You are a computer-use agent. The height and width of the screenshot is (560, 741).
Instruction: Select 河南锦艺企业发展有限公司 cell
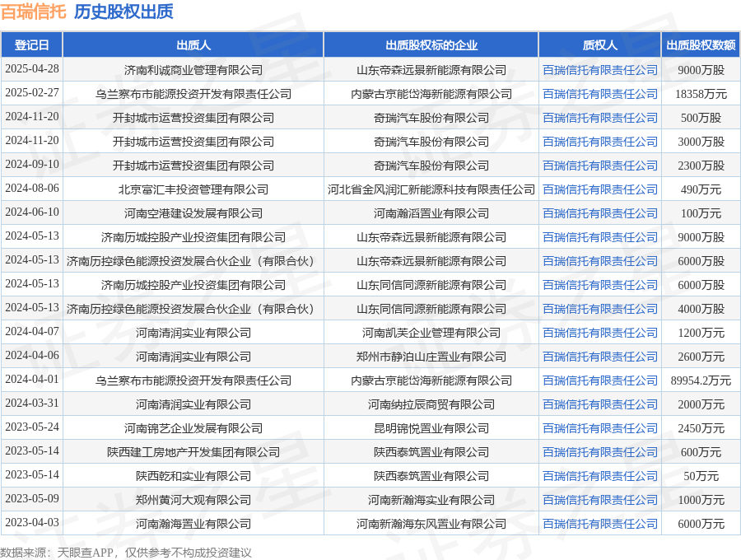coord(193,428)
